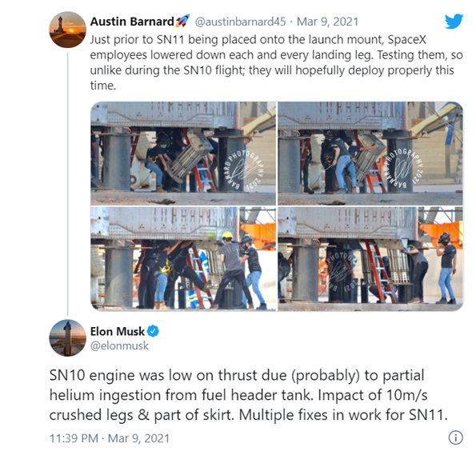This screenshot has height=471, width=476.
Task: Open the @austinbarnard45 handle link
Action: 240,22
